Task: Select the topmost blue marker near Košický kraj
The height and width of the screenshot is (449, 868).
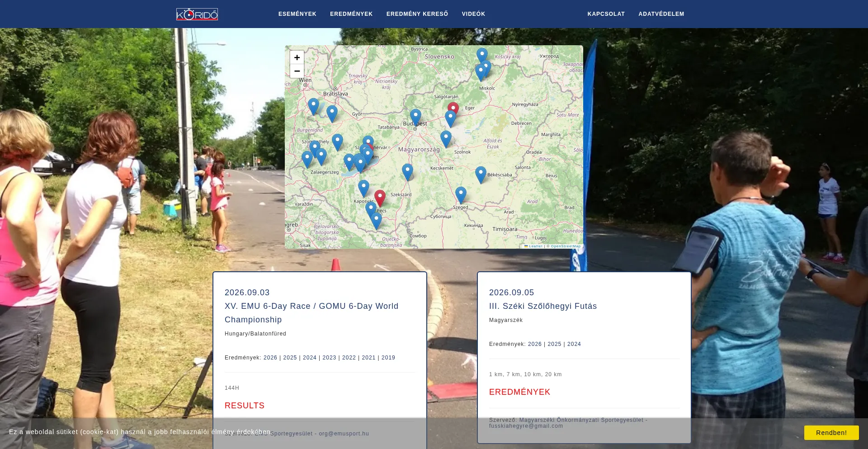Action: pos(482,55)
